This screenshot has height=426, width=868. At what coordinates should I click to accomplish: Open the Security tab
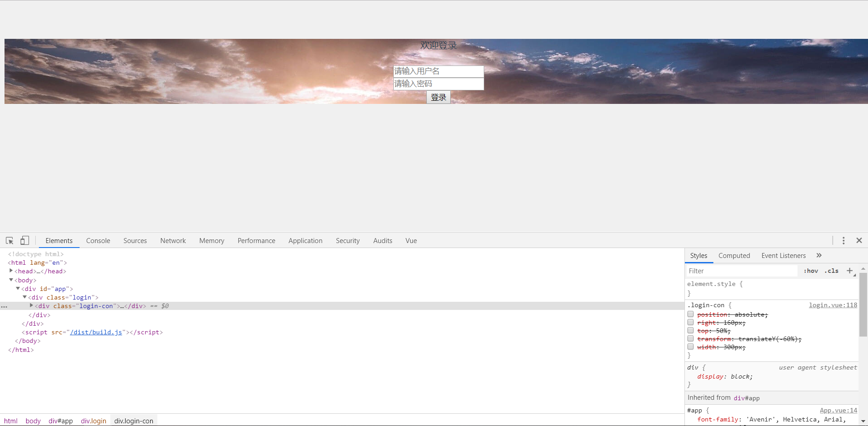point(348,241)
